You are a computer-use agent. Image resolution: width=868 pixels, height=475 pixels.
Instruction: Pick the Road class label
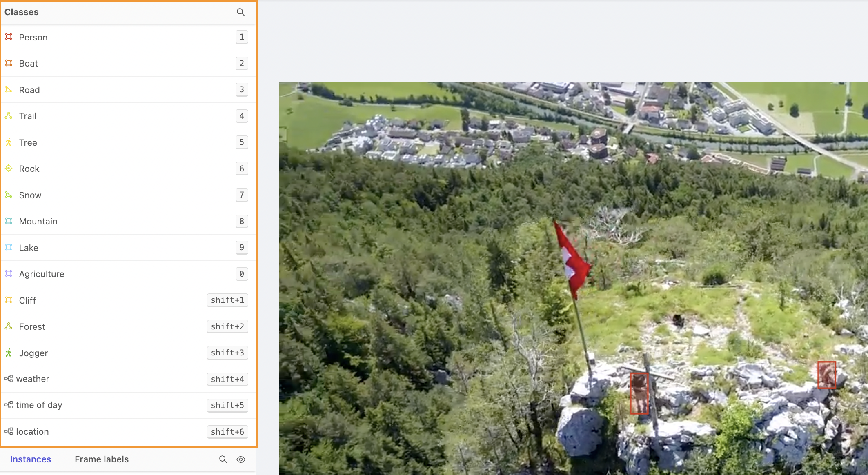pos(29,90)
